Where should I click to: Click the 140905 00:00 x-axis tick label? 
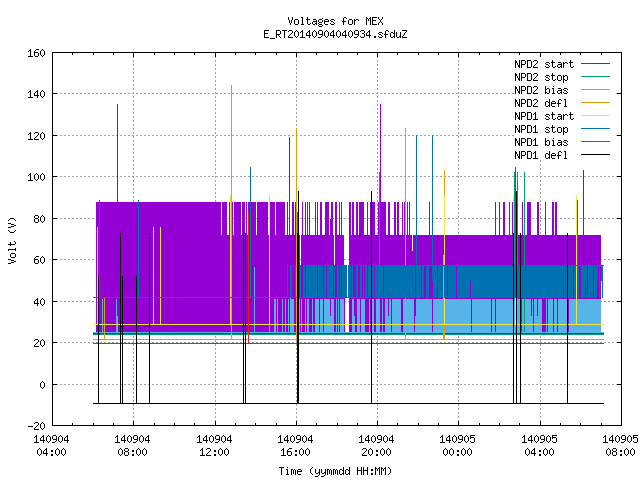click(458, 446)
